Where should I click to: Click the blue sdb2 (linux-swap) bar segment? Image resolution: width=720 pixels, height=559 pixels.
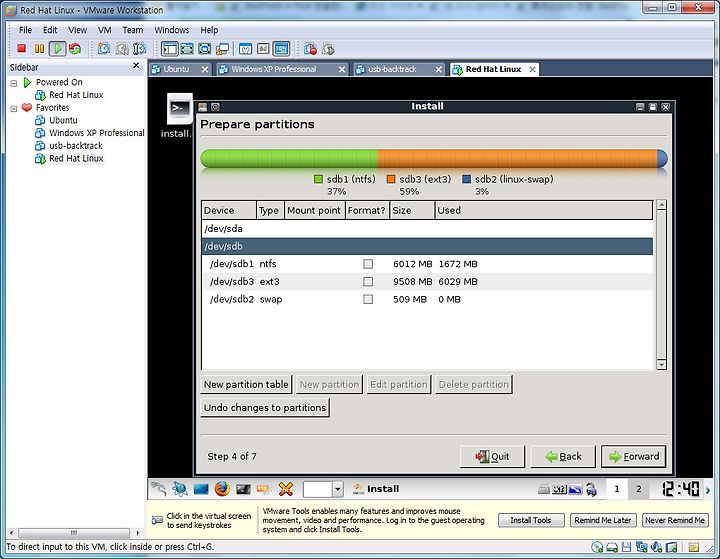(663, 158)
